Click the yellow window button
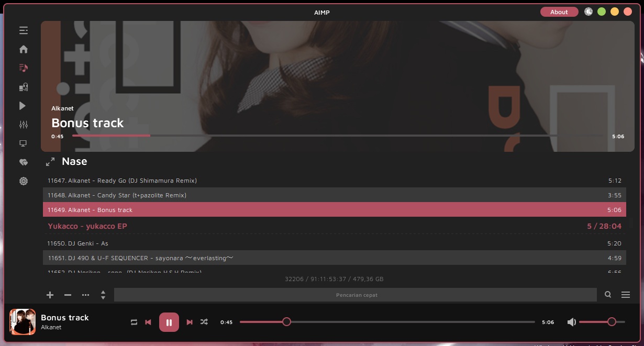This screenshot has width=644, height=346. coord(615,12)
